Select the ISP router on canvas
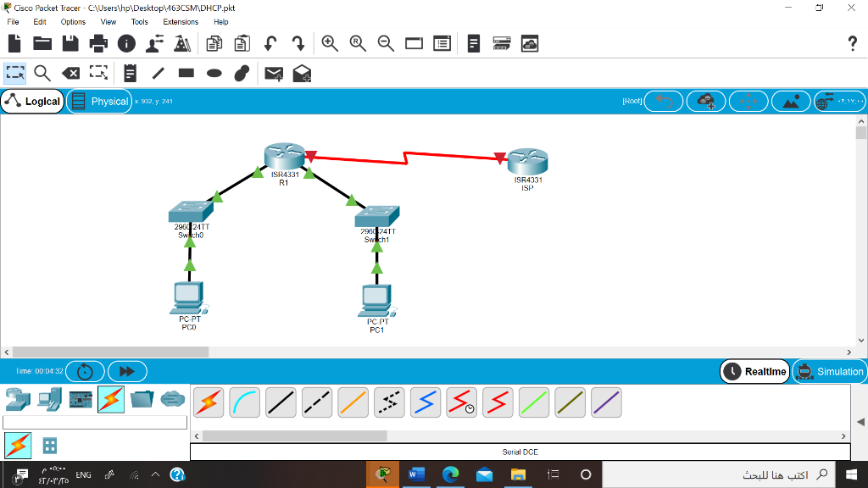The image size is (868, 488). pos(527,162)
